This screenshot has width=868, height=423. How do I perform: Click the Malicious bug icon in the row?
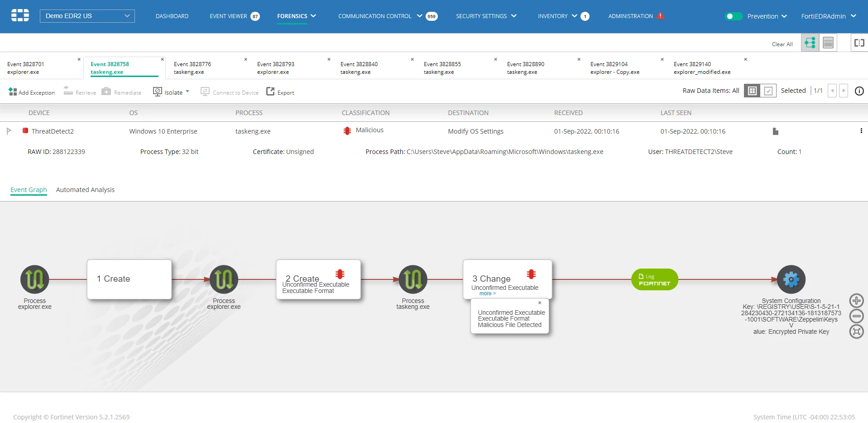click(347, 131)
